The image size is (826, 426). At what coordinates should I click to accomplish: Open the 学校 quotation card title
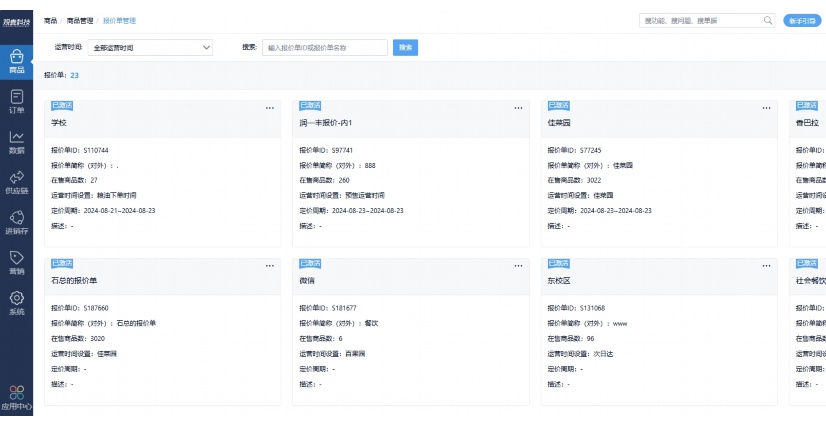point(59,123)
